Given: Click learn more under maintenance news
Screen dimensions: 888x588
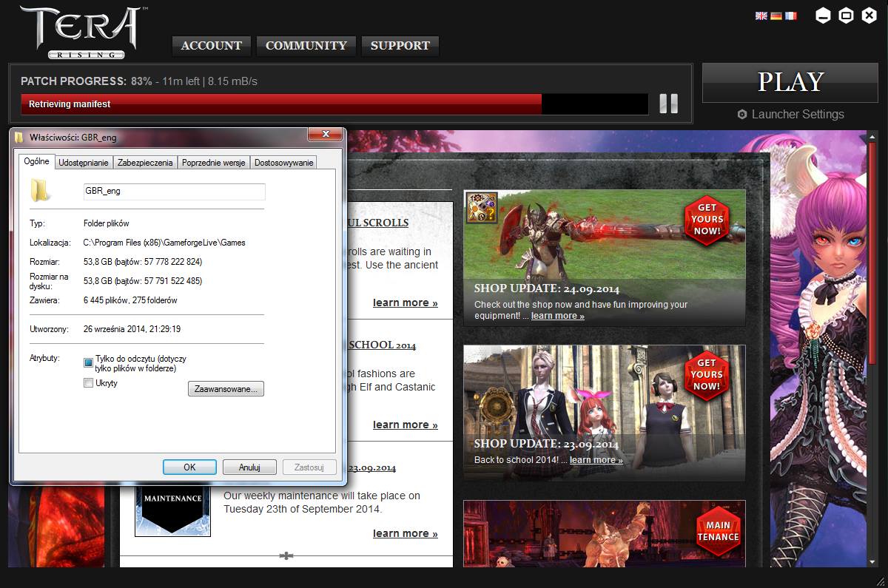Looking at the screenshot, I should pos(405,533).
